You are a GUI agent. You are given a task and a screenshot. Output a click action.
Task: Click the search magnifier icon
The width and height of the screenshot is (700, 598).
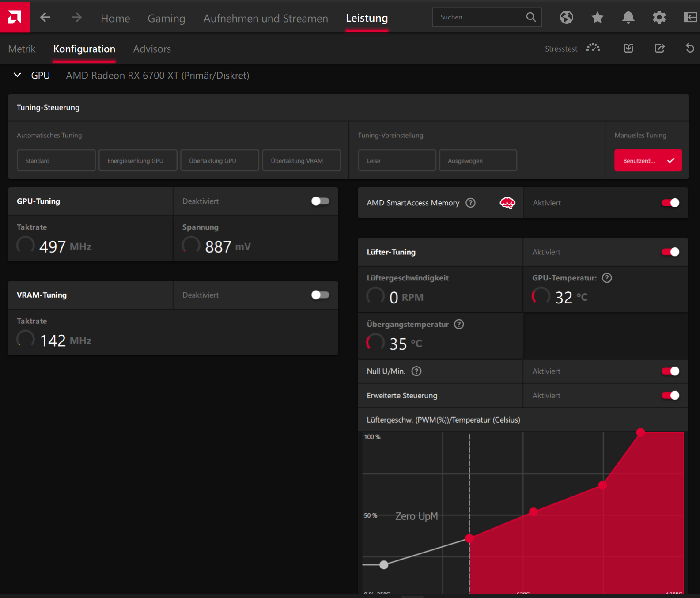pos(531,17)
